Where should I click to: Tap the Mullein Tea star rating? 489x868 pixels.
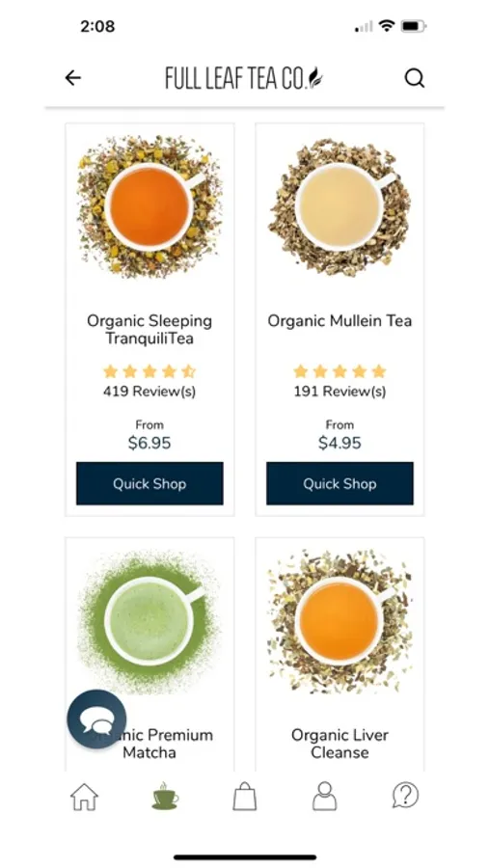[x=340, y=371]
